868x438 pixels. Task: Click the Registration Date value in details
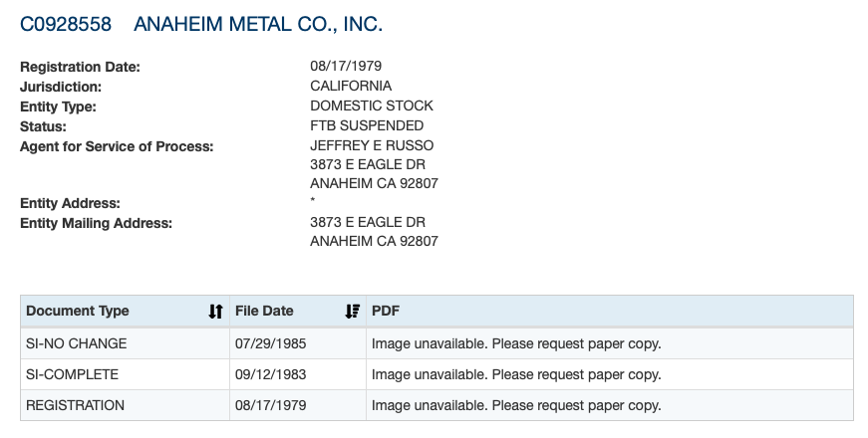[346, 67]
